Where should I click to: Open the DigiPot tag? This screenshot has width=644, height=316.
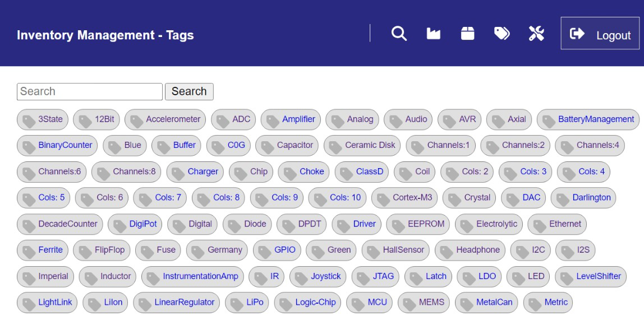pyautogui.click(x=135, y=224)
